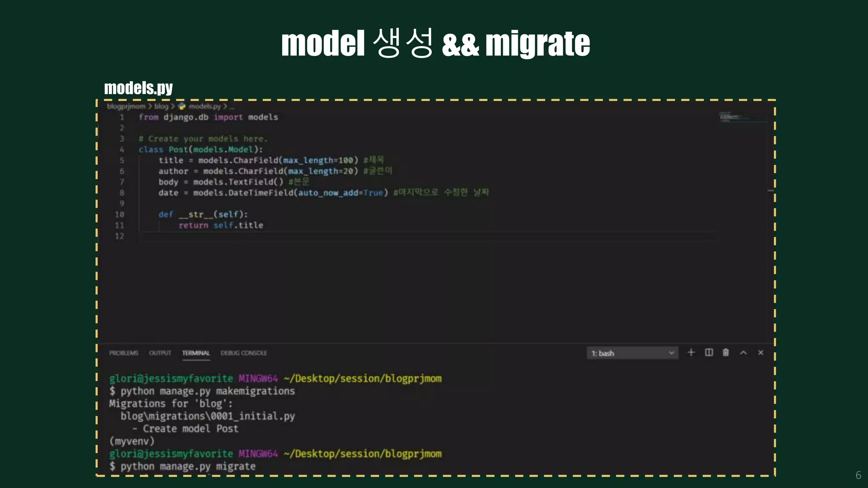Click the blog folder breadcrumb

coord(161,106)
